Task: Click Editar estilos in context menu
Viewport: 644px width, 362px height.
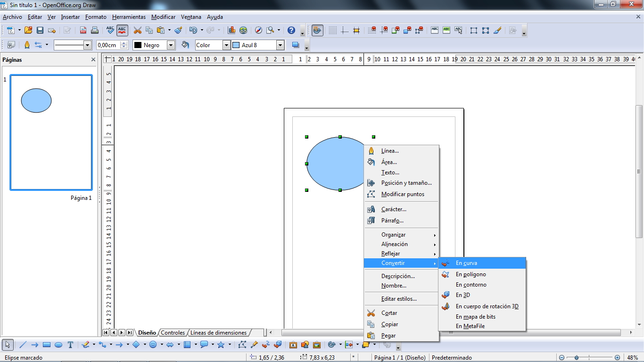Action: pos(401,299)
